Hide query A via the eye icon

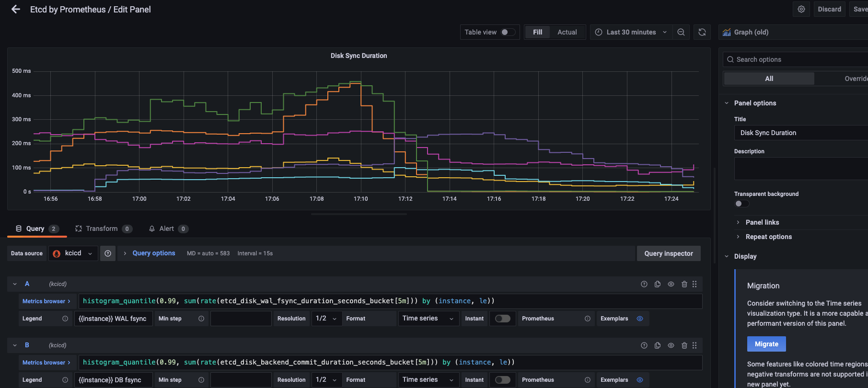click(671, 284)
